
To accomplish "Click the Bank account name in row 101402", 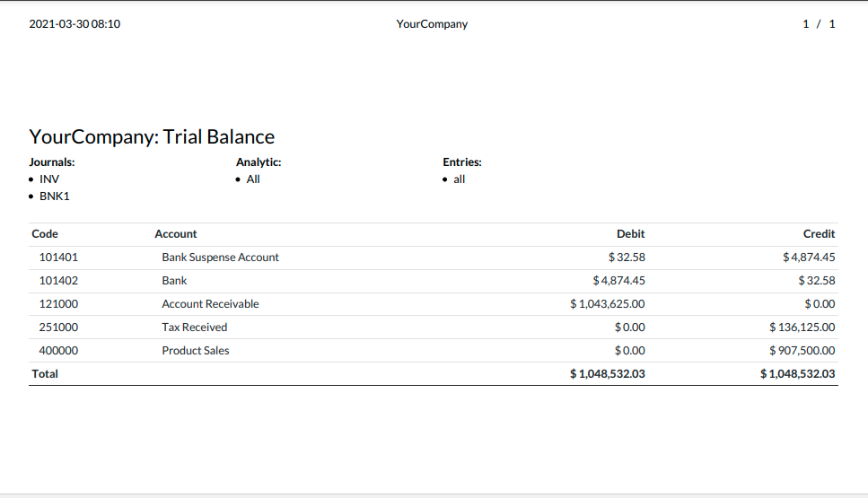I will click(x=174, y=281).
